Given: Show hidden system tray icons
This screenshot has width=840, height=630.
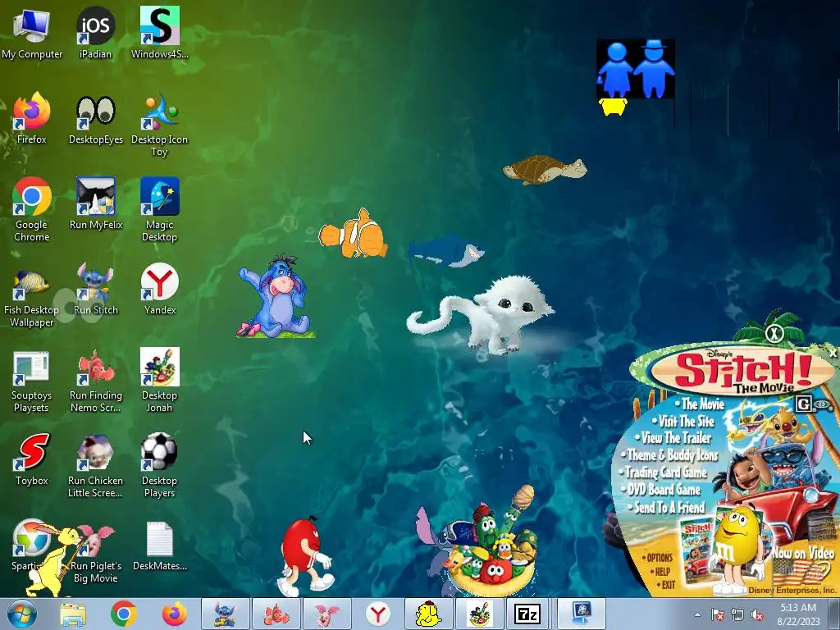Looking at the screenshot, I should click(697, 614).
